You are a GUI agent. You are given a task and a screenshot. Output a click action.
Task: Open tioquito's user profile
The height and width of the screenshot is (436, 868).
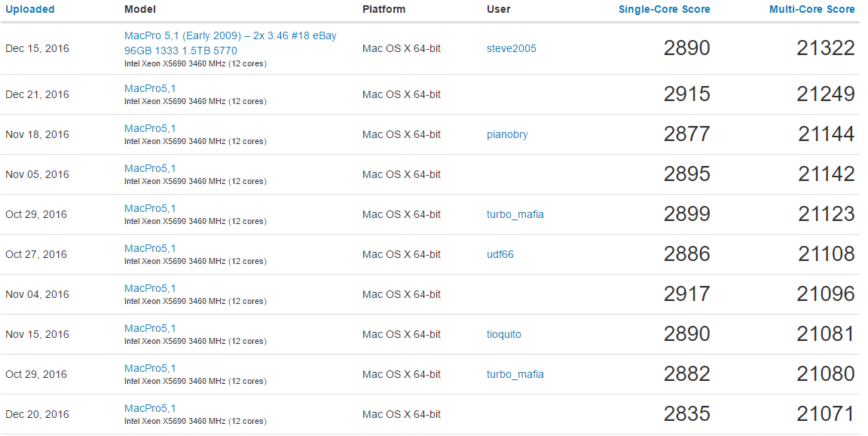tap(504, 335)
